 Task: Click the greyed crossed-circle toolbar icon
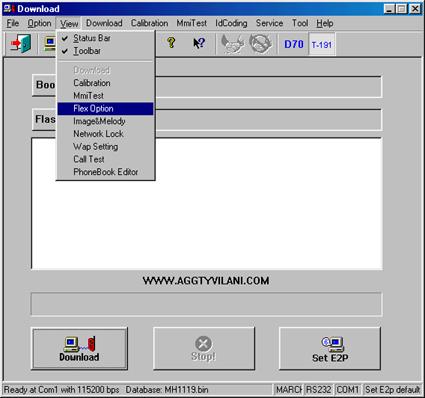[x=260, y=44]
